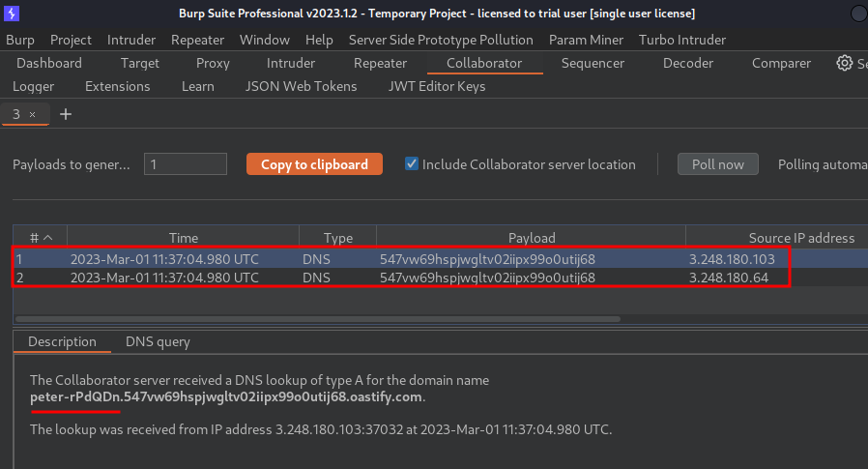This screenshot has height=469, width=868.
Task: Switch to the Target tab
Action: [x=140, y=63]
